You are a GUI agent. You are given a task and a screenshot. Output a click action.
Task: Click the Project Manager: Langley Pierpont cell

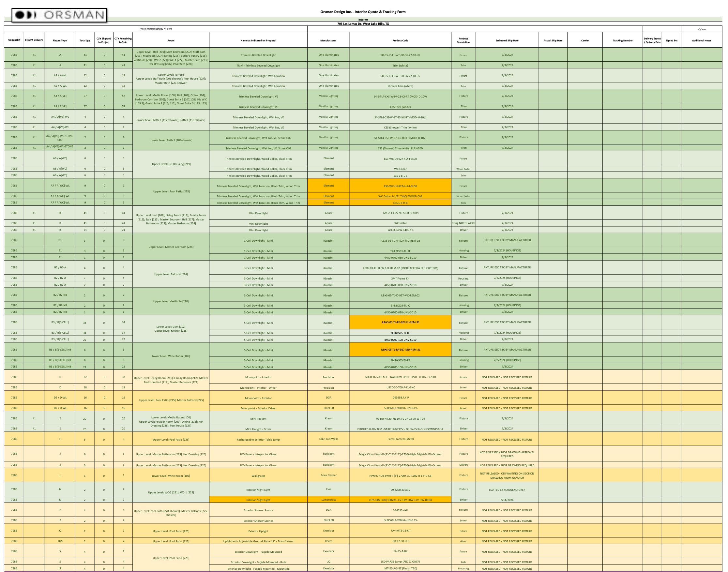point(155,29)
